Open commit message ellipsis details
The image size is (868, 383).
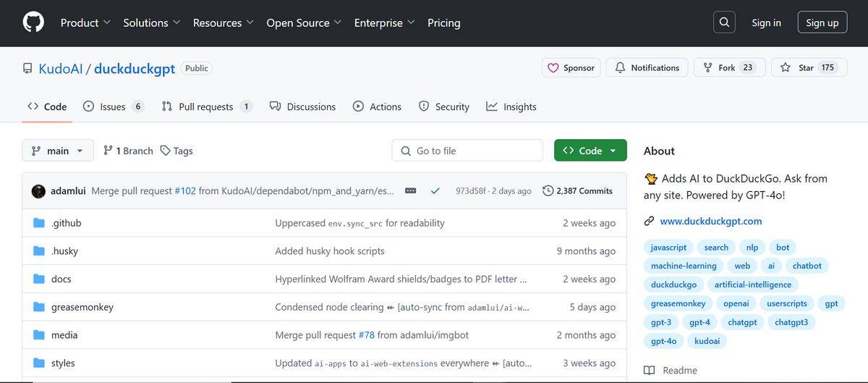point(410,191)
